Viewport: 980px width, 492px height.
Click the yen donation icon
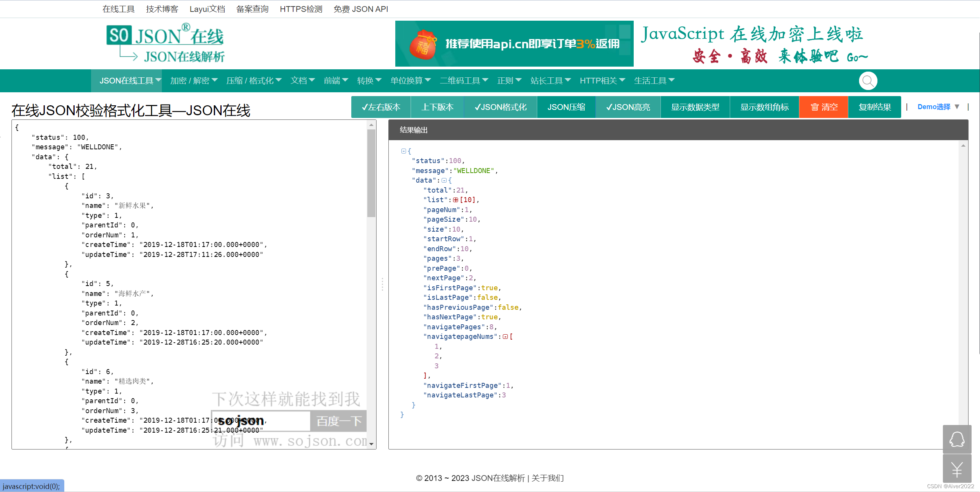click(957, 469)
